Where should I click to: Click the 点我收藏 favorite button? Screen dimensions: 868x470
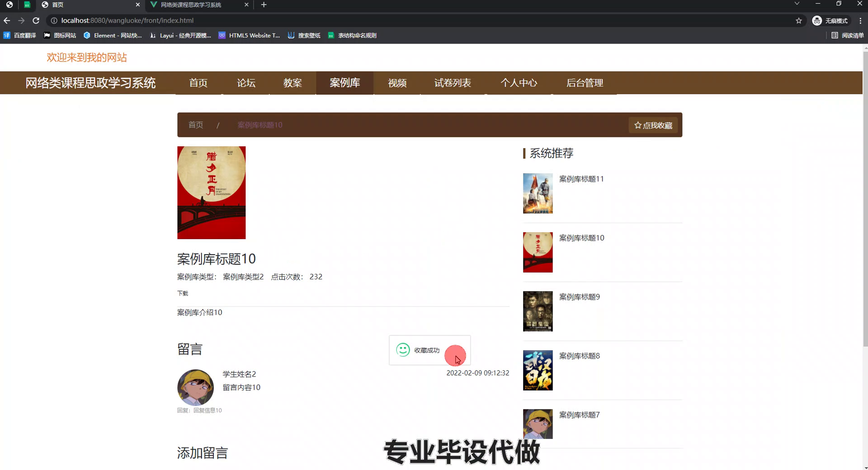[x=653, y=125]
